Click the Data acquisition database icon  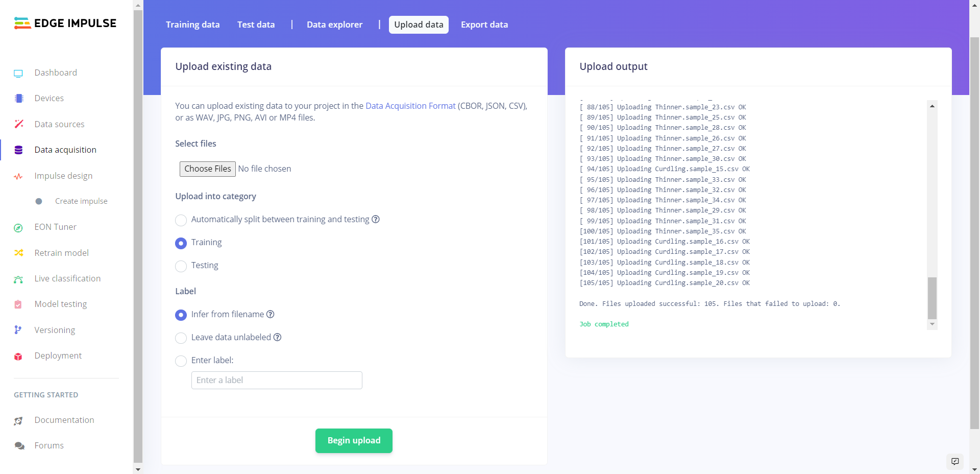pos(19,150)
